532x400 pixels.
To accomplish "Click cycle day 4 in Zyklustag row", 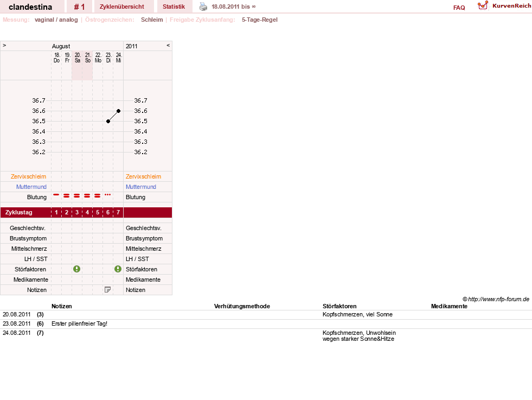I will [87, 212].
